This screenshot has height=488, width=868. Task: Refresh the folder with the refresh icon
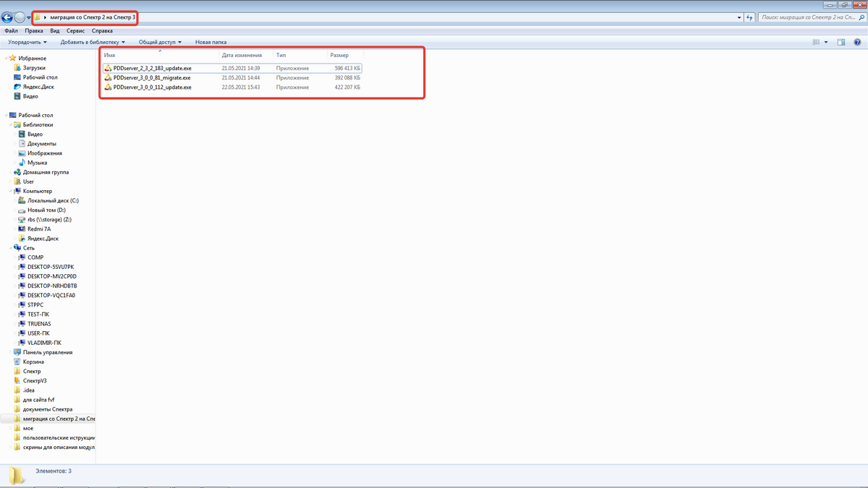pyautogui.click(x=749, y=17)
